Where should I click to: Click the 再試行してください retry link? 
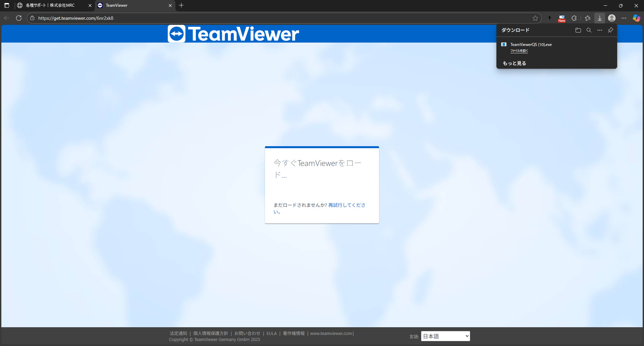coord(346,205)
